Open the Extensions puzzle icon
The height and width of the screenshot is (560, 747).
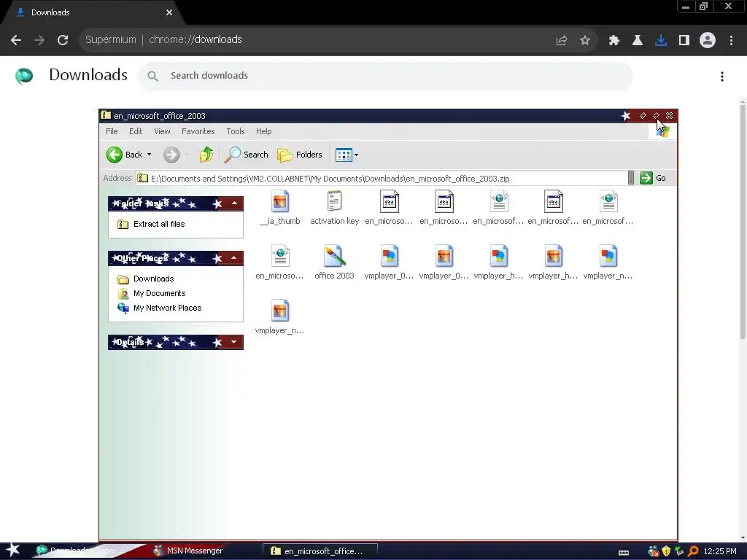614,41
